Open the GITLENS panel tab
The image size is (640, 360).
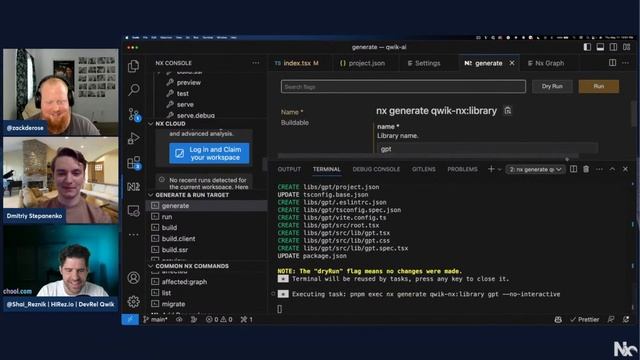[x=424, y=169]
